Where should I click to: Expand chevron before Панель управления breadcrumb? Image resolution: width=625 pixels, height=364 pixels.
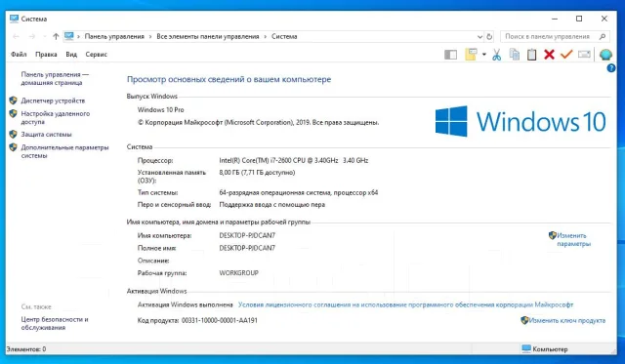[78, 37]
